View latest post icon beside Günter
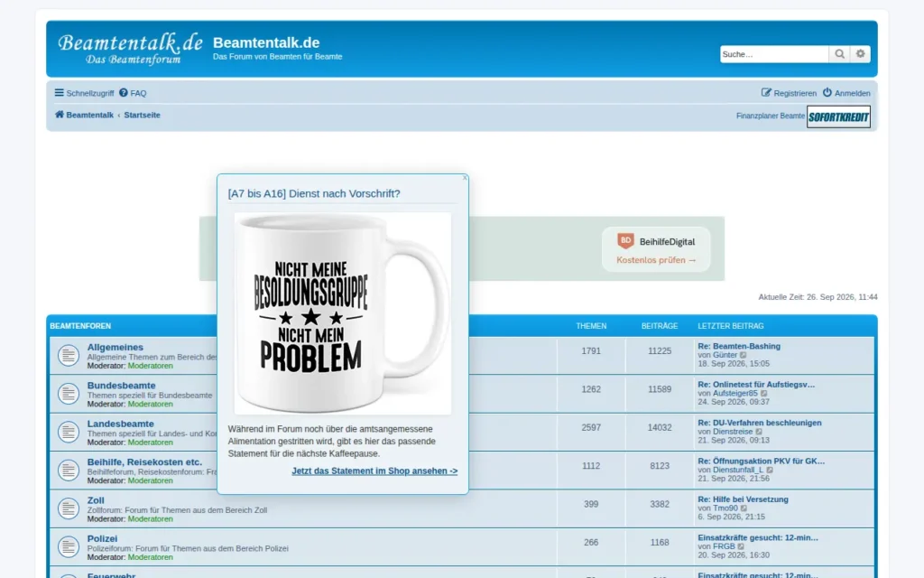This screenshot has height=578, width=924. pos(744,355)
